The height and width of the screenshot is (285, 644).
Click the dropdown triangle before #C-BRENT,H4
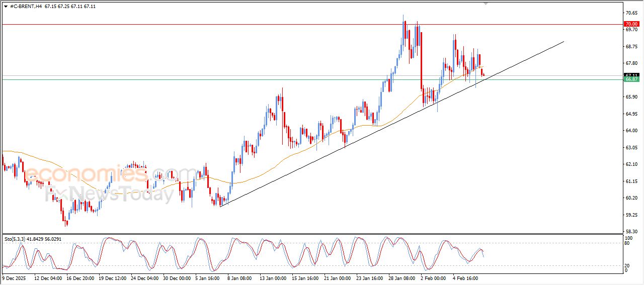pos(6,7)
